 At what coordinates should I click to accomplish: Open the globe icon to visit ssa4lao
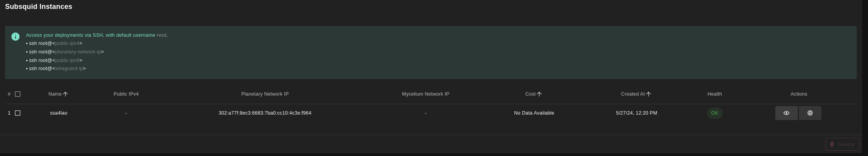810,113
